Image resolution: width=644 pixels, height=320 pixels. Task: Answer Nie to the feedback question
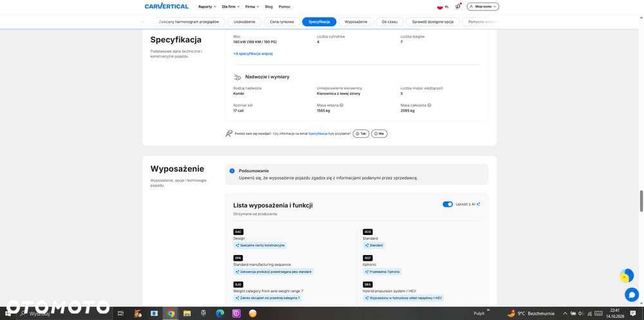(x=379, y=133)
